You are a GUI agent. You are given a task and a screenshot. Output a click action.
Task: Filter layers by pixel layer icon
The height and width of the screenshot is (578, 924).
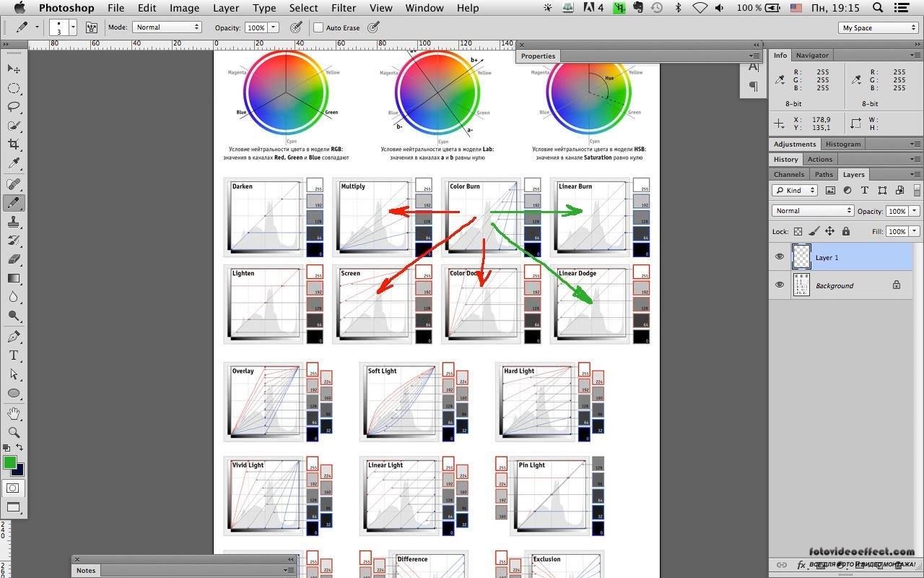[x=830, y=190]
